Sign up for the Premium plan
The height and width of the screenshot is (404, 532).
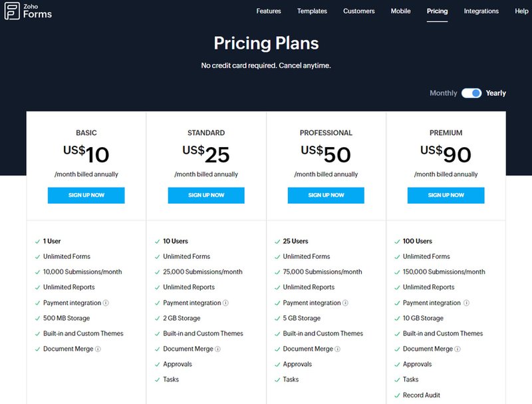[x=446, y=195]
